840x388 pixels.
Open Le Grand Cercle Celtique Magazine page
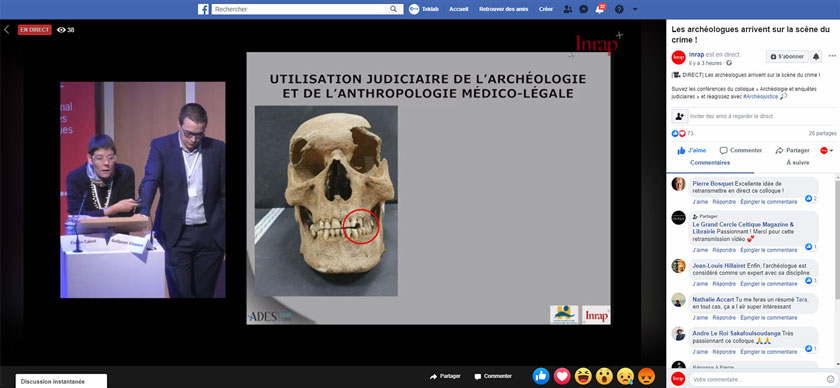coord(743,228)
